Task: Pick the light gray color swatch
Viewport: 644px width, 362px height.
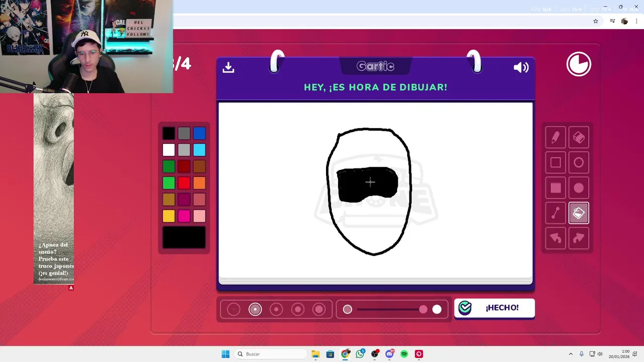Action: [x=184, y=150]
